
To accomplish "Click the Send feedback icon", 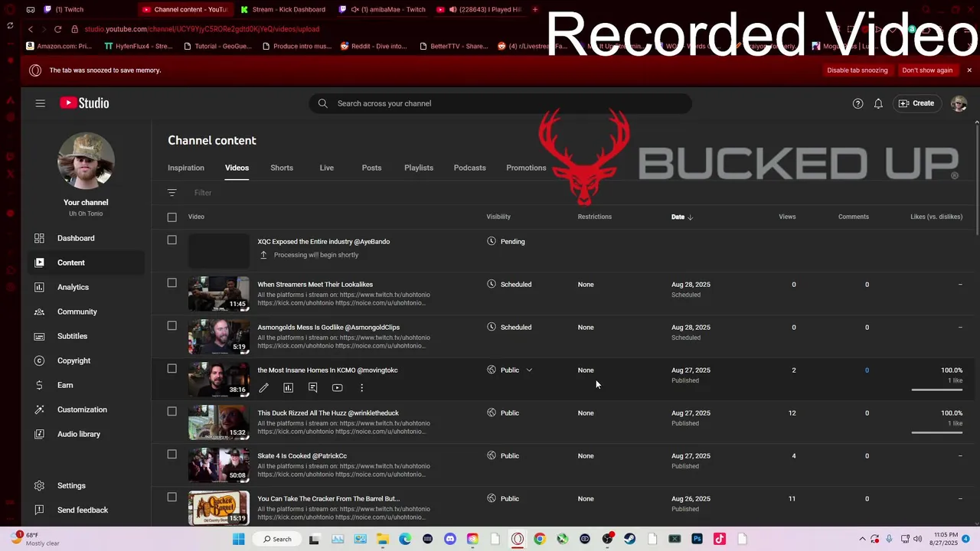I will click(40, 510).
